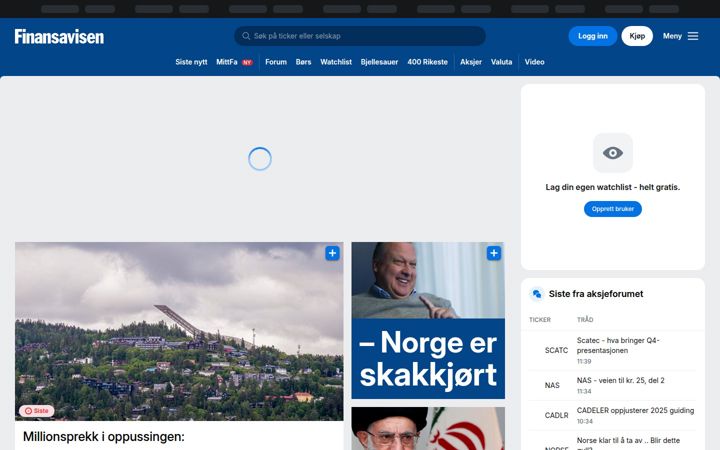
Task: Click the search magnifier icon
Action: pos(246,36)
